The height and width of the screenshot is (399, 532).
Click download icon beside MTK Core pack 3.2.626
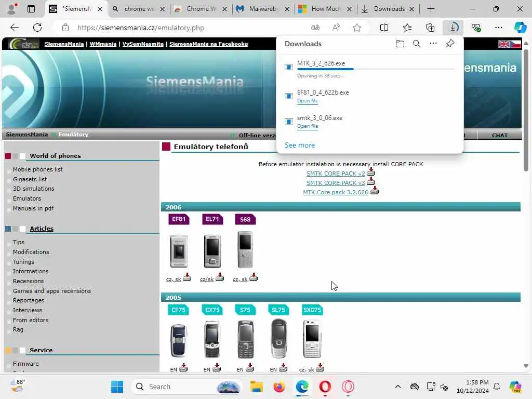click(x=374, y=190)
